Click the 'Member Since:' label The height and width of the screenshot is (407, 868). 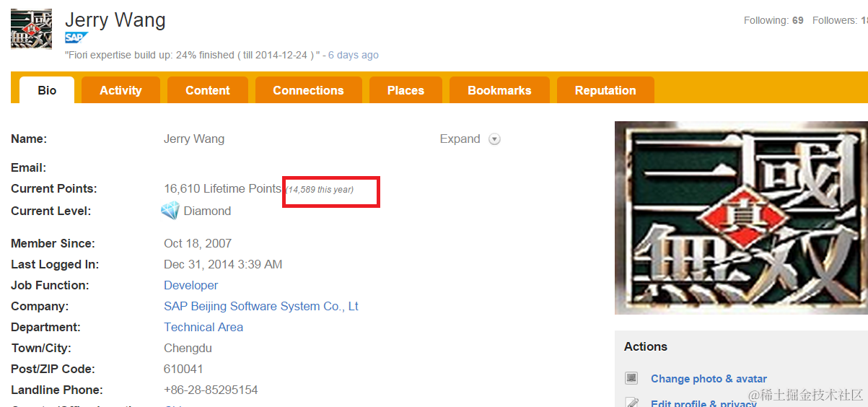click(53, 243)
